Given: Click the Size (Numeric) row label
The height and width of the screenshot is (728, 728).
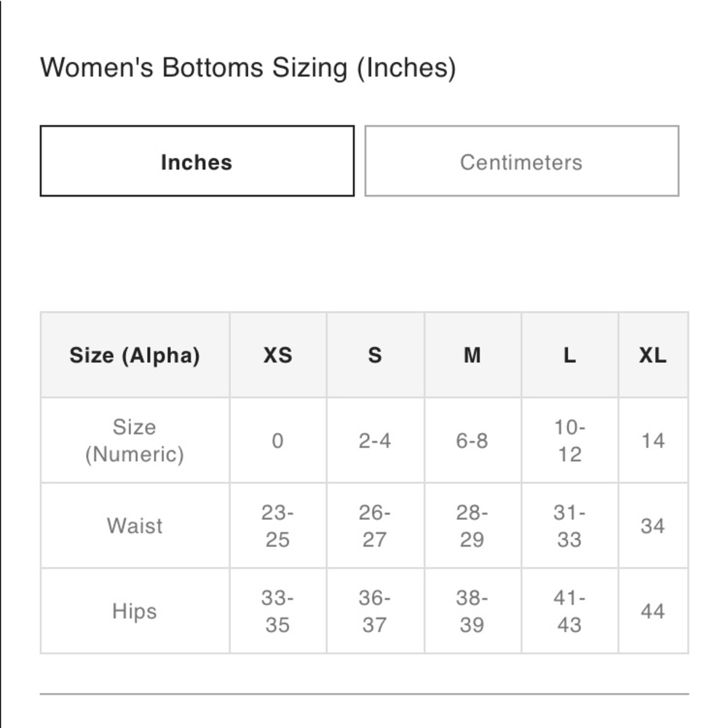Looking at the screenshot, I should 135,440.
